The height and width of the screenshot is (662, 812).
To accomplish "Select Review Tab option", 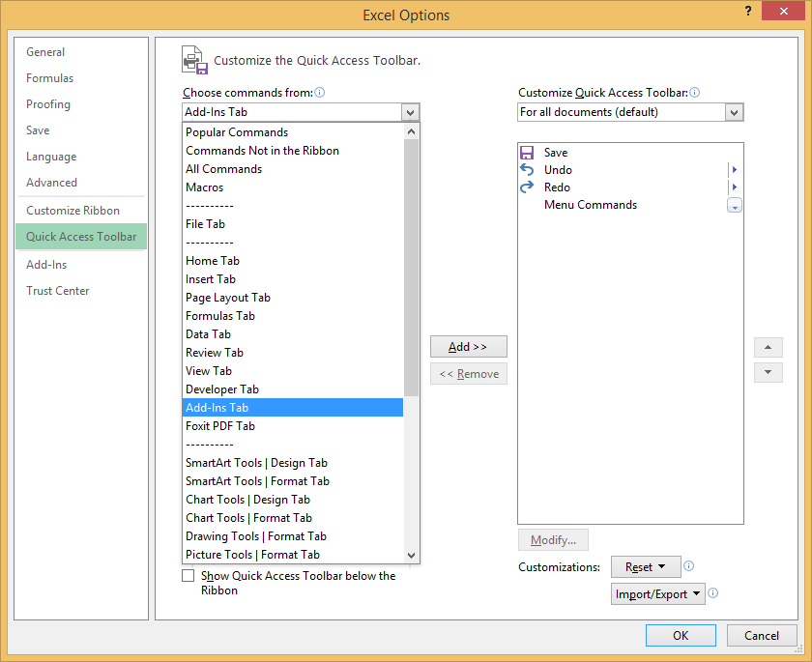I will click(293, 353).
